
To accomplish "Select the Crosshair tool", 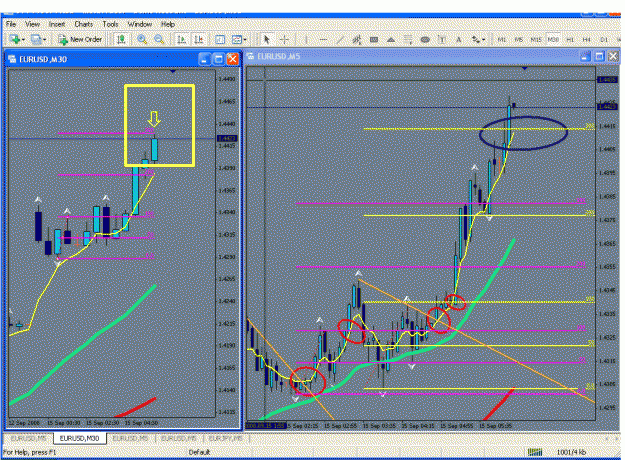I will (x=284, y=39).
